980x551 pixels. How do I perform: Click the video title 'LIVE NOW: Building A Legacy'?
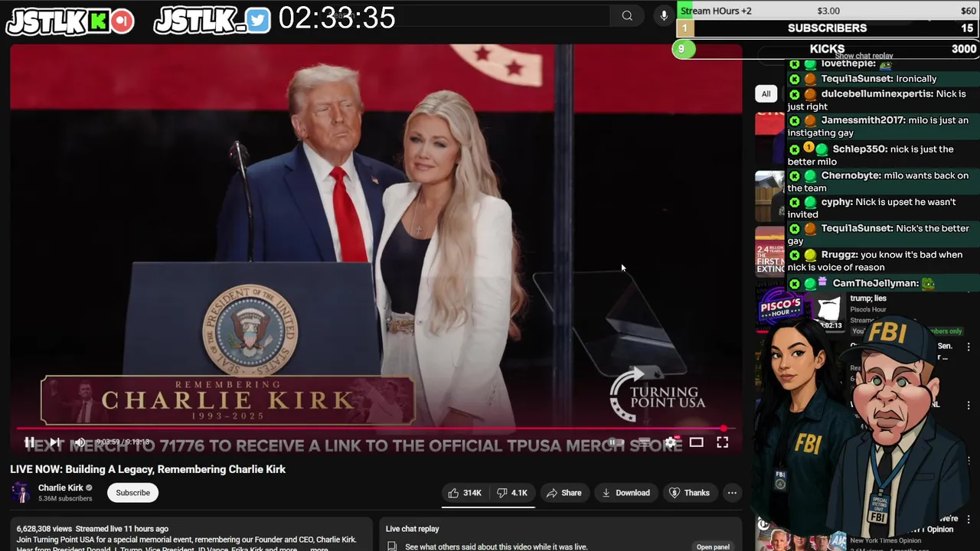click(x=148, y=469)
